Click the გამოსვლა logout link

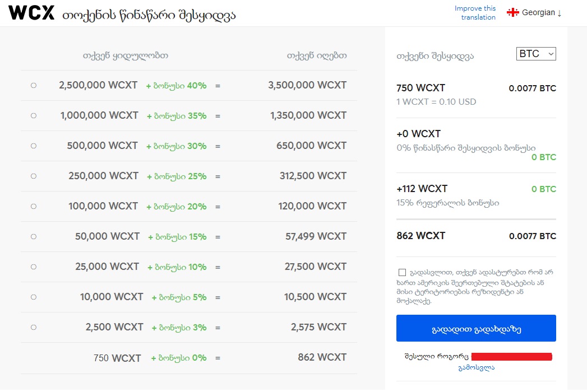pos(476,368)
